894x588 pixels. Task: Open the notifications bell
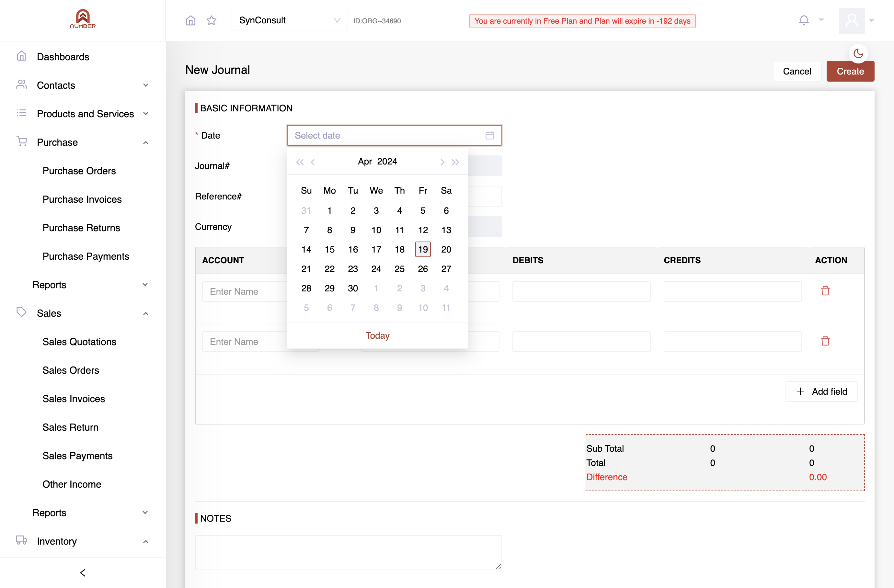coord(804,20)
